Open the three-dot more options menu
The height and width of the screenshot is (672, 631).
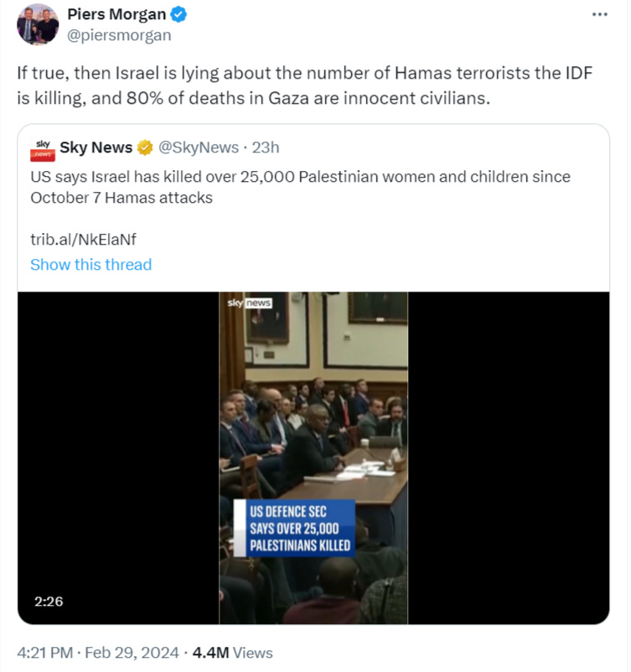click(599, 14)
